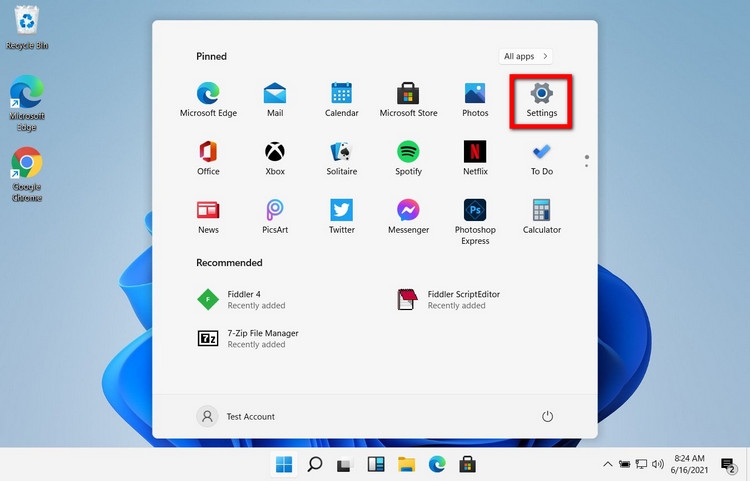Click the Windows Start button on the taskbar
This screenshot has height=481, width=750.
click(284, 464)
